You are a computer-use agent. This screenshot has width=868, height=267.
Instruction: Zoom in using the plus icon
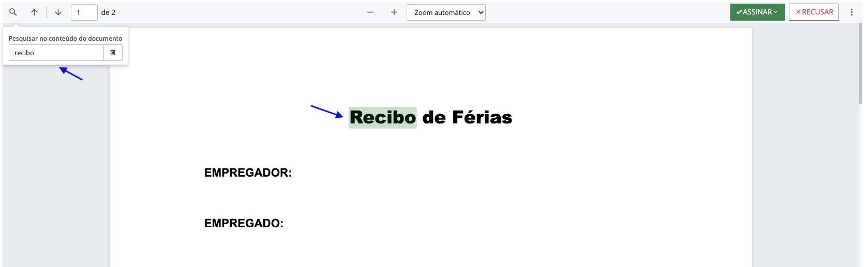coord(394,12)
